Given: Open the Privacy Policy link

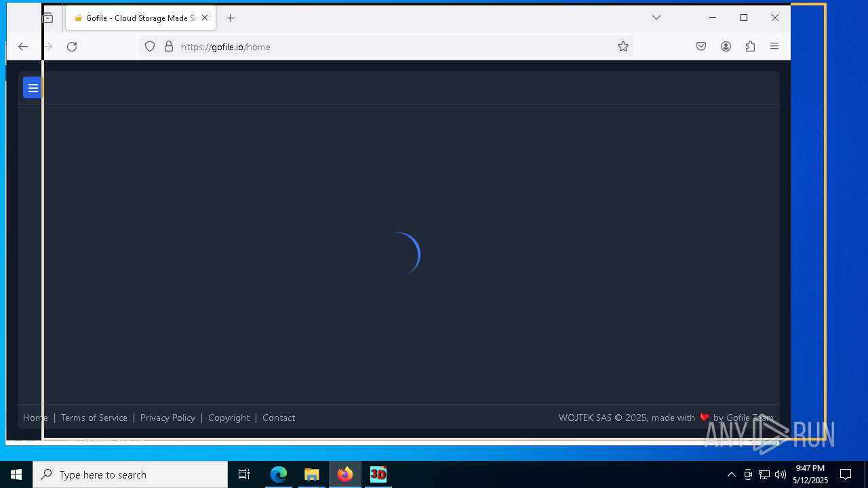Looking at the screenshot, I should coord(167,418).
